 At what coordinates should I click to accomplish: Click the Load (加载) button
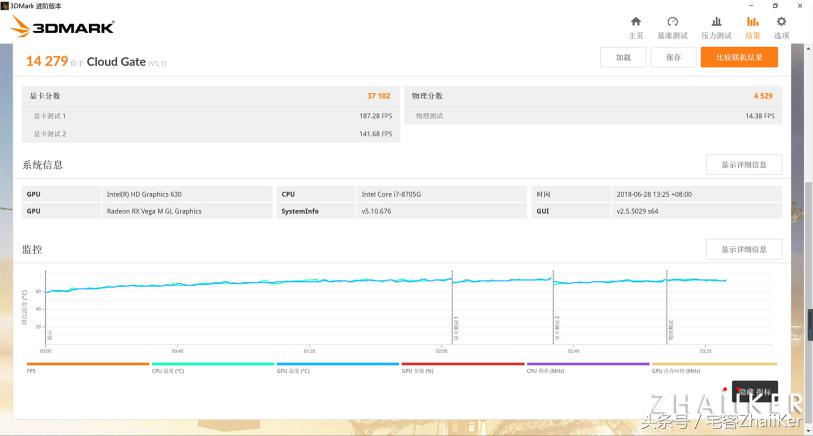[x=623, y=58]
